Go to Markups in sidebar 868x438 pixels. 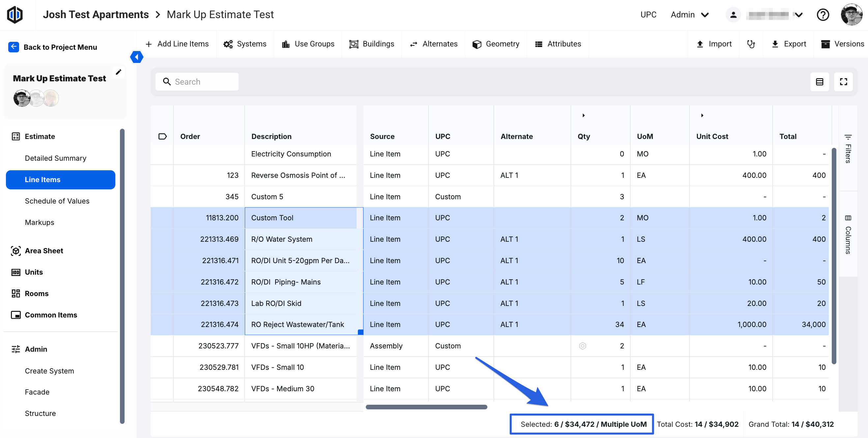(x=40, y=222)
